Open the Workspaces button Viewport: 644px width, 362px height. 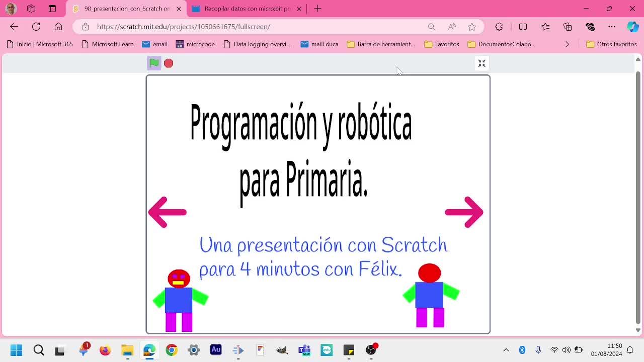[31, 9]
